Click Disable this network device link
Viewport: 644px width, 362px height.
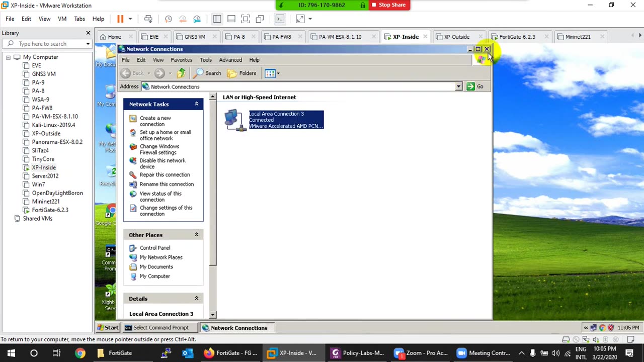click(x=163, y=163)
